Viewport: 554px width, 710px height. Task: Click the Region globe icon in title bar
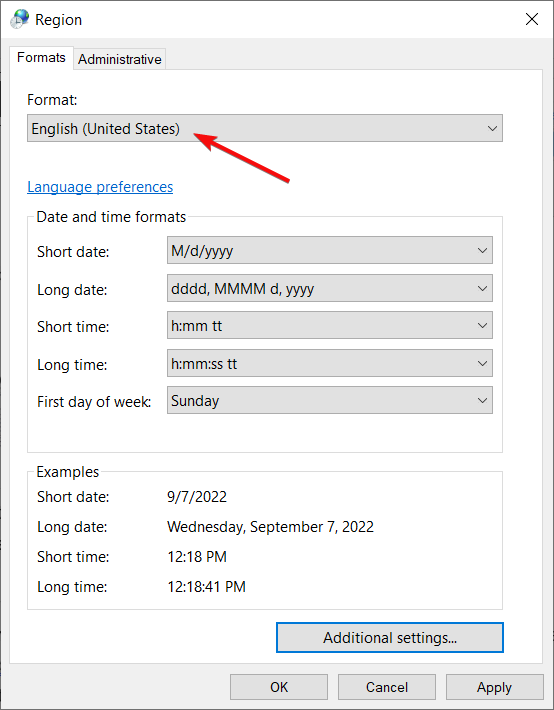(20, 19)
